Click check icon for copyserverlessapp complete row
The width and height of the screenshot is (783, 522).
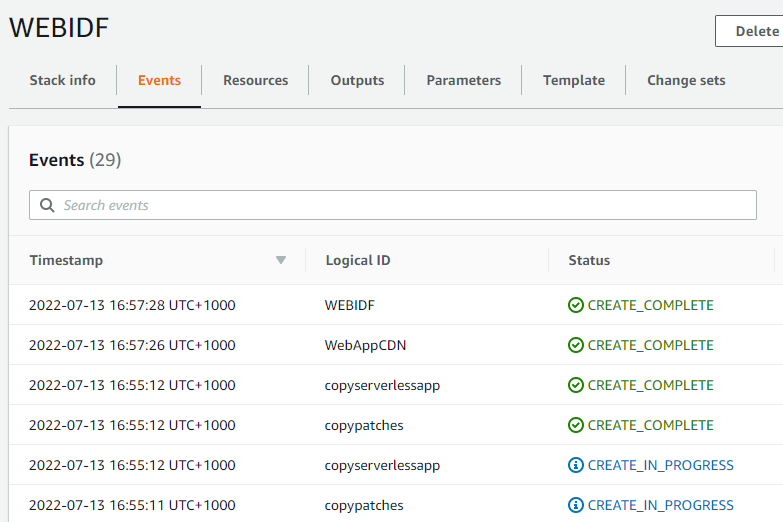[x=576, y=385]
